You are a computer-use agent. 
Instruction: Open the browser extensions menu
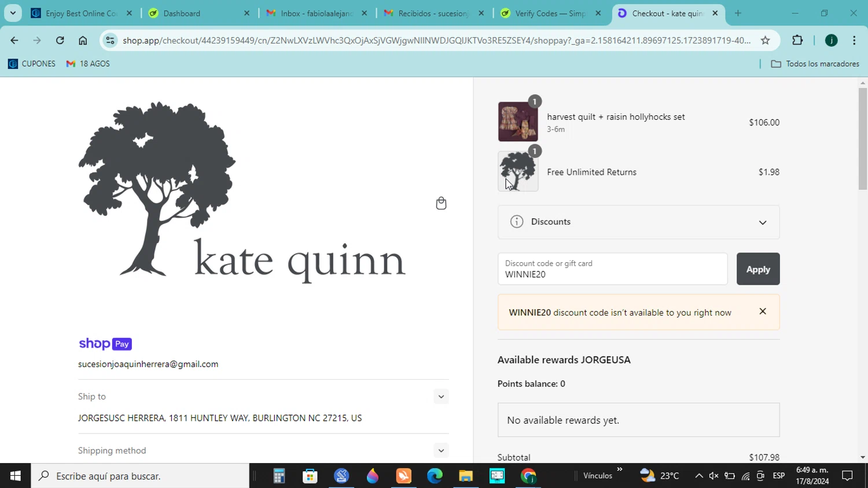[797, 40]
